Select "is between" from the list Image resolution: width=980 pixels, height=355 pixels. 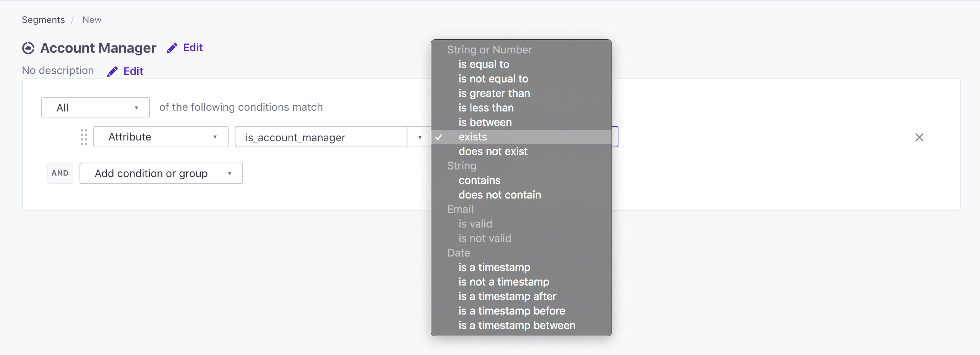tap(485, 123)
